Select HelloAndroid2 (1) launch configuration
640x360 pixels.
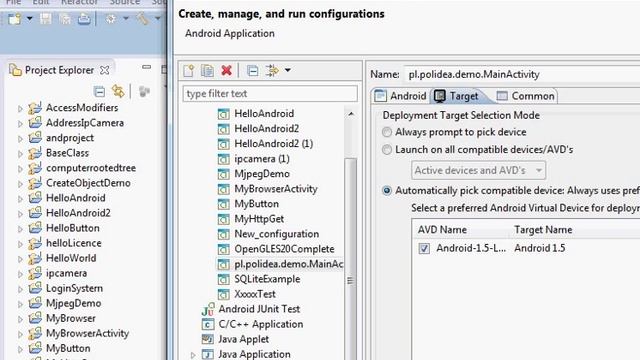tap(273, 144)
